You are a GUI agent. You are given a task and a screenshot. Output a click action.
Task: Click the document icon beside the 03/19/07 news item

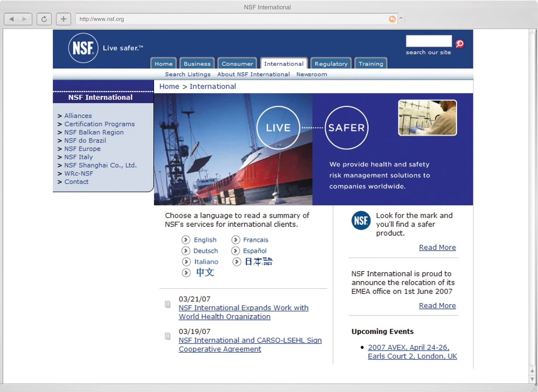tap(168, 336)
